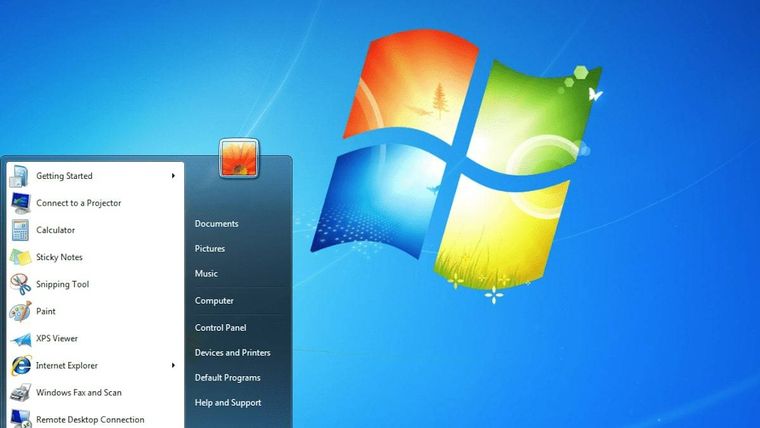Open Control Panel from the Start menu
This screenshot has height=428, width=760.
(221, 328)
